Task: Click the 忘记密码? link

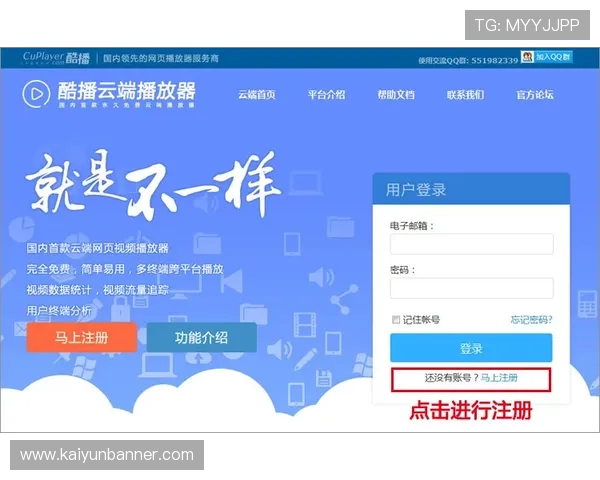Action: tap(532, 320)
